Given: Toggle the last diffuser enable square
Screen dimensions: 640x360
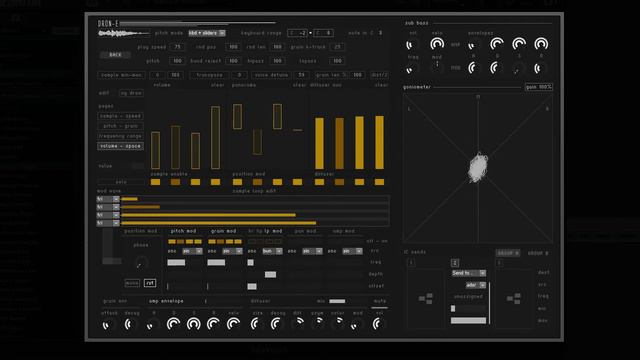Looking at the screenshot, I should point(380,182).
